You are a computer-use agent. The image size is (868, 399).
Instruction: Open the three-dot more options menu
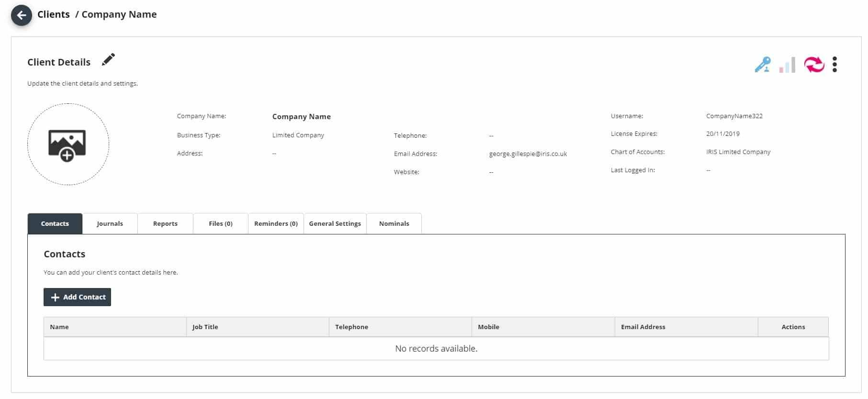coord(834,65)
